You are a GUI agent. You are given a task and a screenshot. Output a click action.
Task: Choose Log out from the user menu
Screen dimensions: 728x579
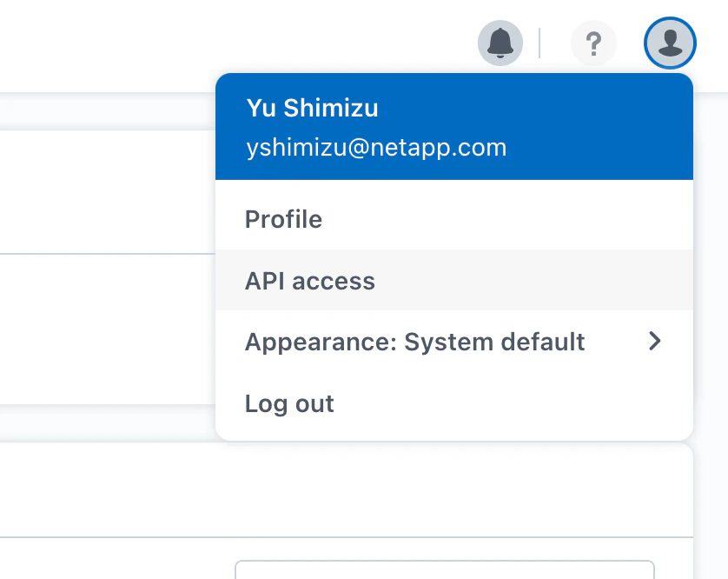(x=454, y=403)
